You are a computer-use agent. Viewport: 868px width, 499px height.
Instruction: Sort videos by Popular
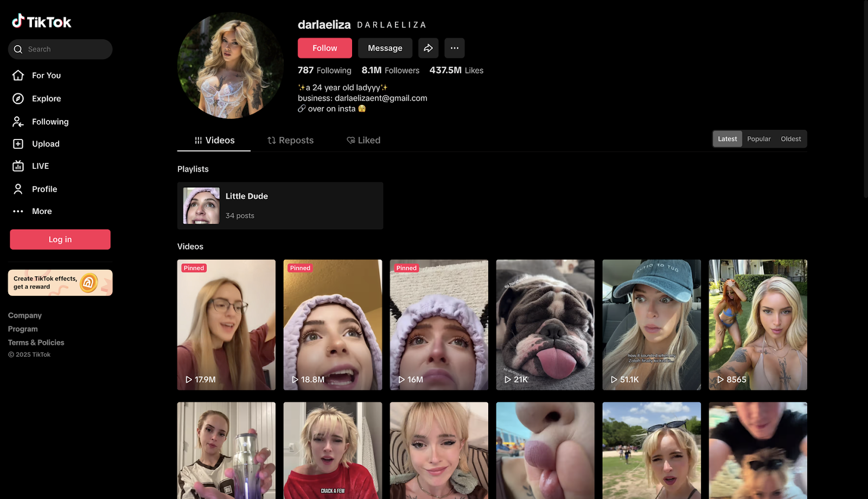point(758,139)
